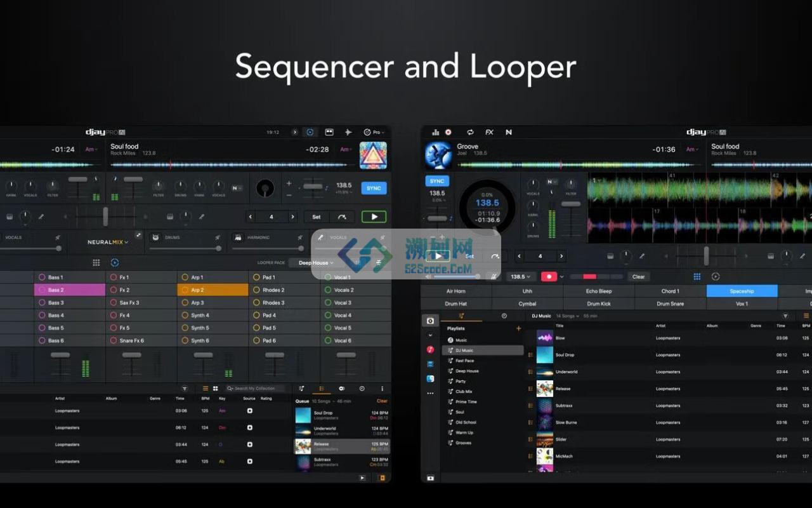The image size is (812, 508).
Task: Show the sampler grid icon in left window
Action: coord(96,262)
